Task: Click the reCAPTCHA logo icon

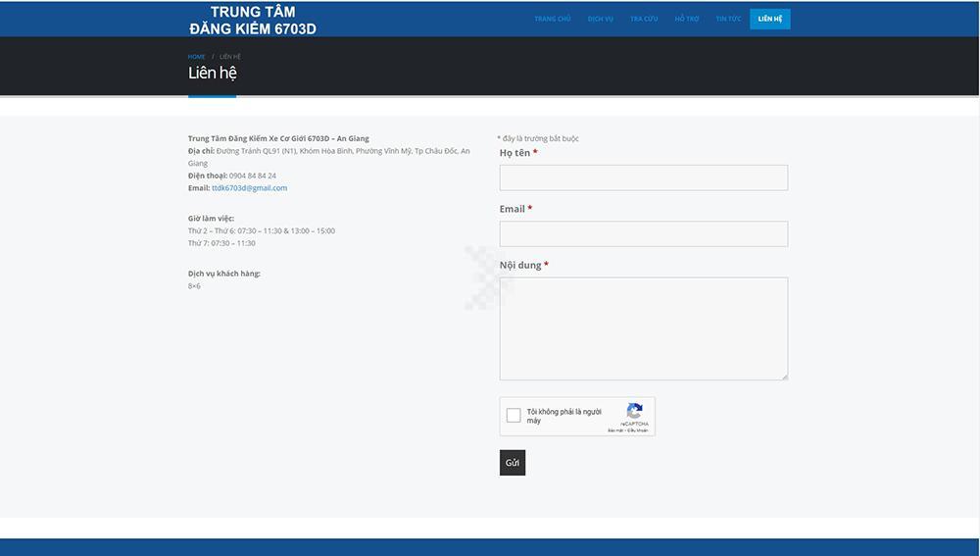Action: (x=634, y=411)
